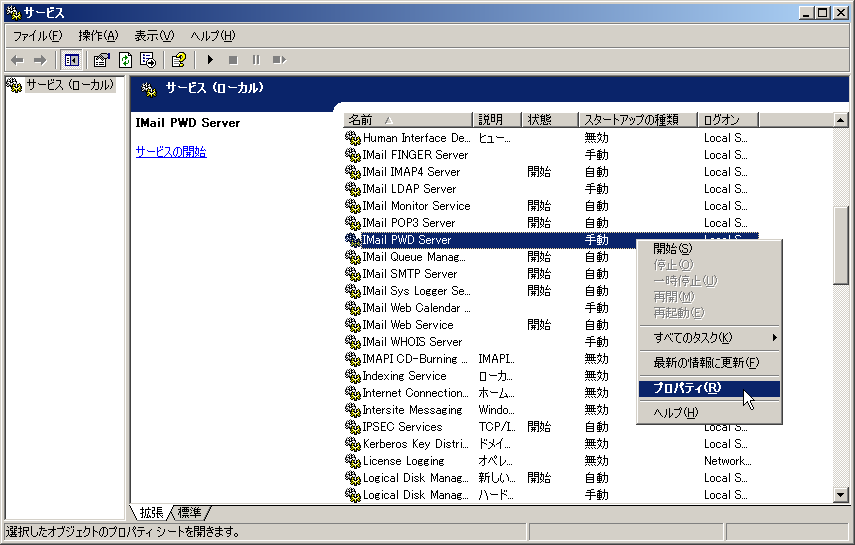Choose 最新の情報に更新(F) in context menu

pos(709,362)
